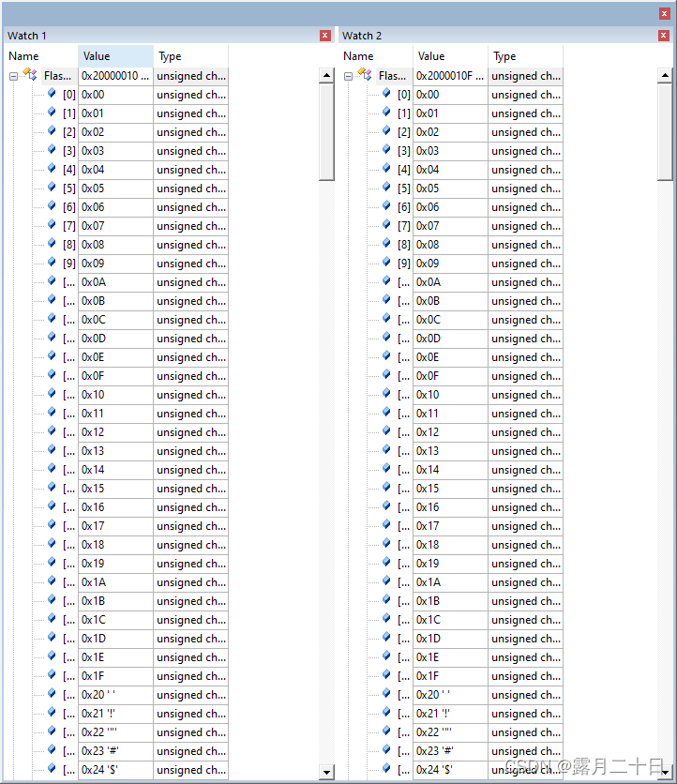Close the Watch 1 panel
Screen dimensions: 677x784
(325, 36)
